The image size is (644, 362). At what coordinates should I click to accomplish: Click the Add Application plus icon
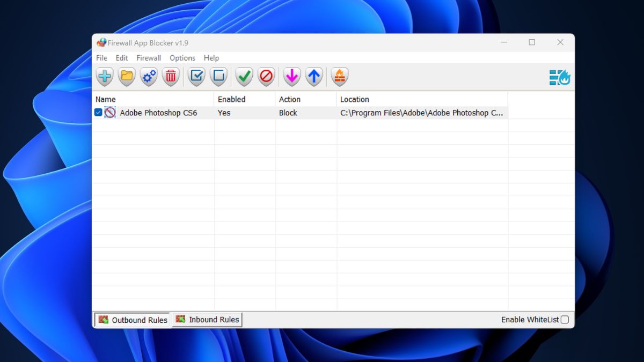105,77
